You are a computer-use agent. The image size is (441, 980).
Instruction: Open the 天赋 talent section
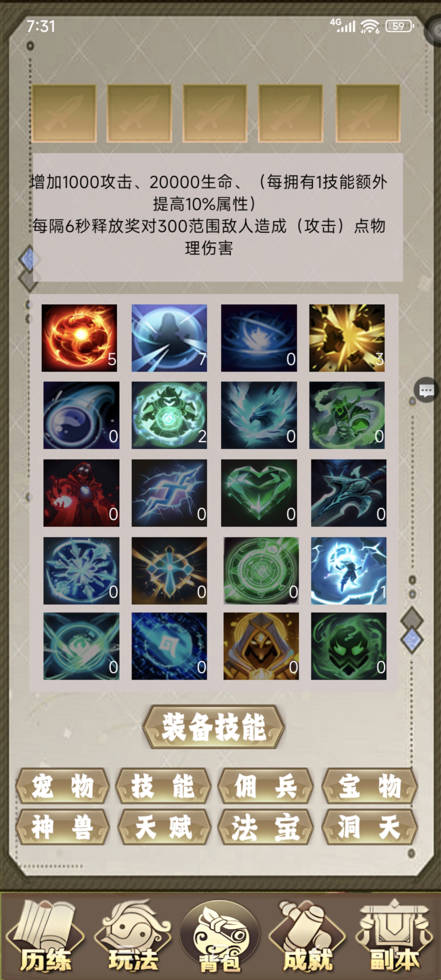click(164, 827)
